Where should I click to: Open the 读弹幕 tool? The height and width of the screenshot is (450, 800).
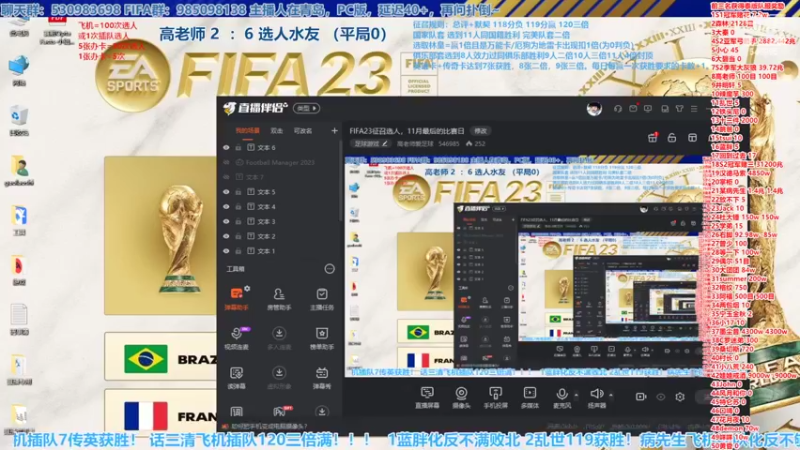pos(236,378)
